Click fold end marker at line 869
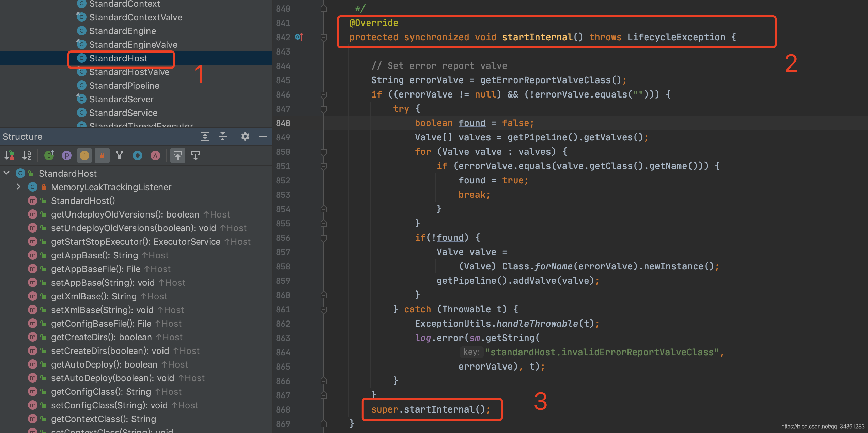 point(324,424)
